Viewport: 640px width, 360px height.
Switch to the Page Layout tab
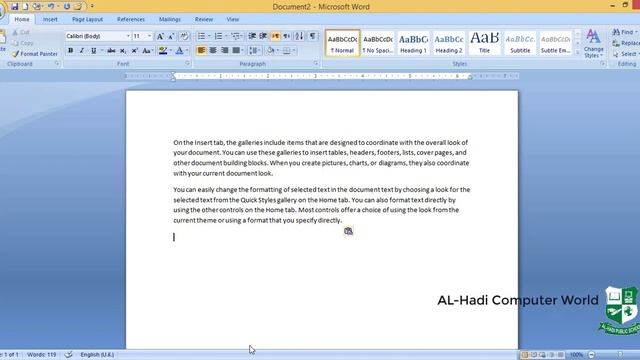click(x=87, y=19)
